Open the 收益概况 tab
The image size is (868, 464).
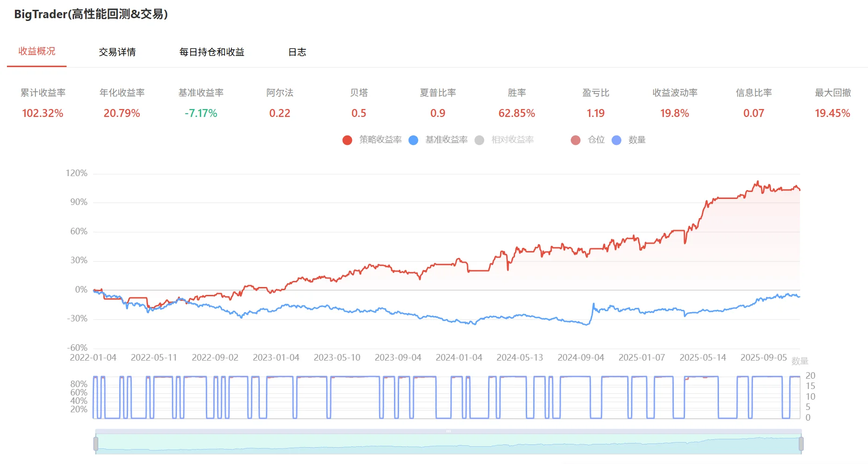(x=37, y=51)
